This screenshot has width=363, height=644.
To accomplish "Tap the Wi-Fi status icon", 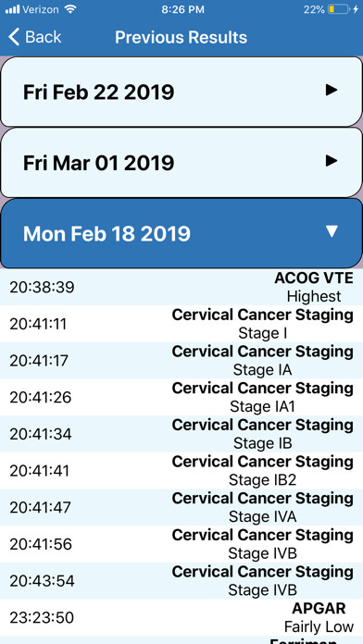I will click(70, 9).
